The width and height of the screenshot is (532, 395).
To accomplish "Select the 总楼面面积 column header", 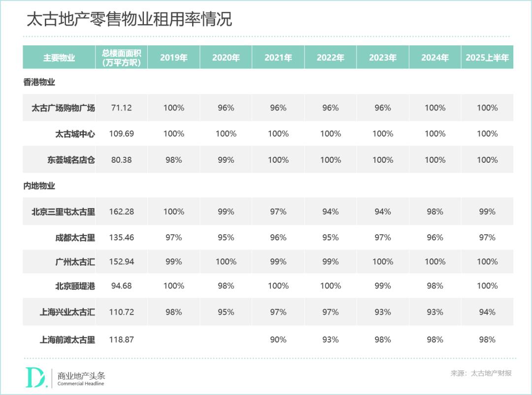I will point(122,57).
